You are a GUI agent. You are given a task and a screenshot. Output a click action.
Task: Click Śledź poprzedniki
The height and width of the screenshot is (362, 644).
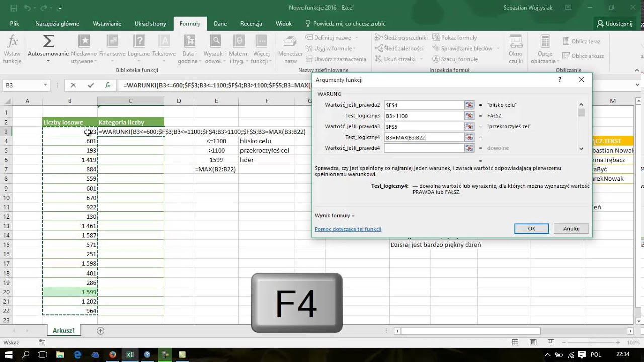[401, 37]
